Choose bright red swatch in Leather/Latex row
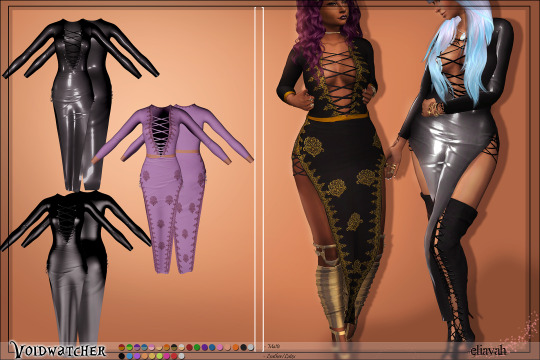Viewport: 540px width, 360px height. 174,356
